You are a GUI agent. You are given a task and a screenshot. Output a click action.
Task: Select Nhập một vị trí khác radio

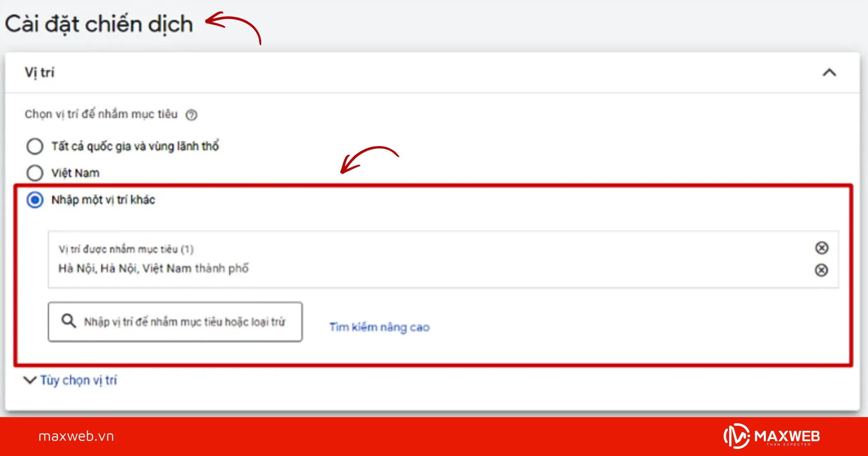coord(35,200)
